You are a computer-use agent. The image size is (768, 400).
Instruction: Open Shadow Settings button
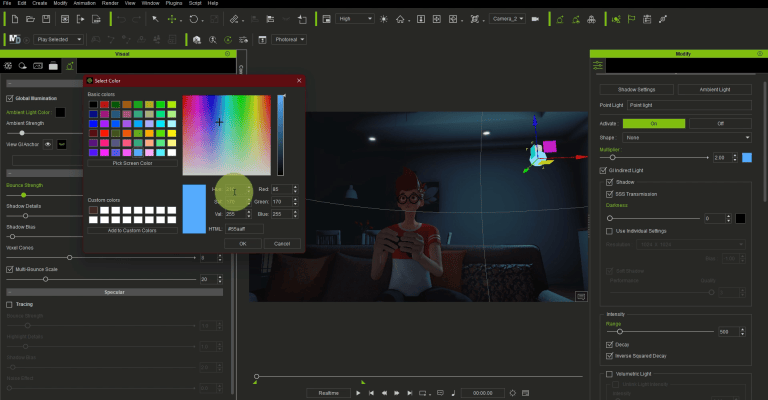[x=636, y=90]
